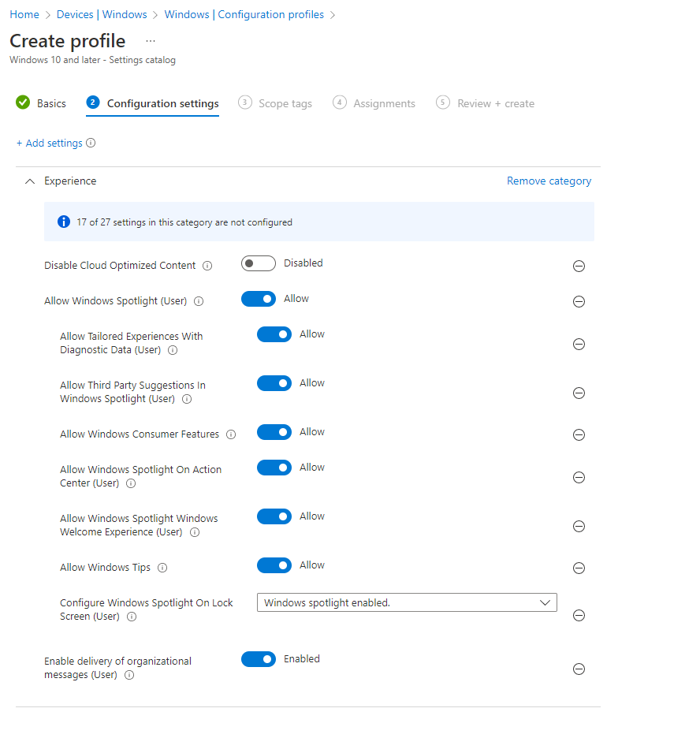
Task: Remove the Allow Windows Spotlight (User) setting
Action: click(579, 302)
